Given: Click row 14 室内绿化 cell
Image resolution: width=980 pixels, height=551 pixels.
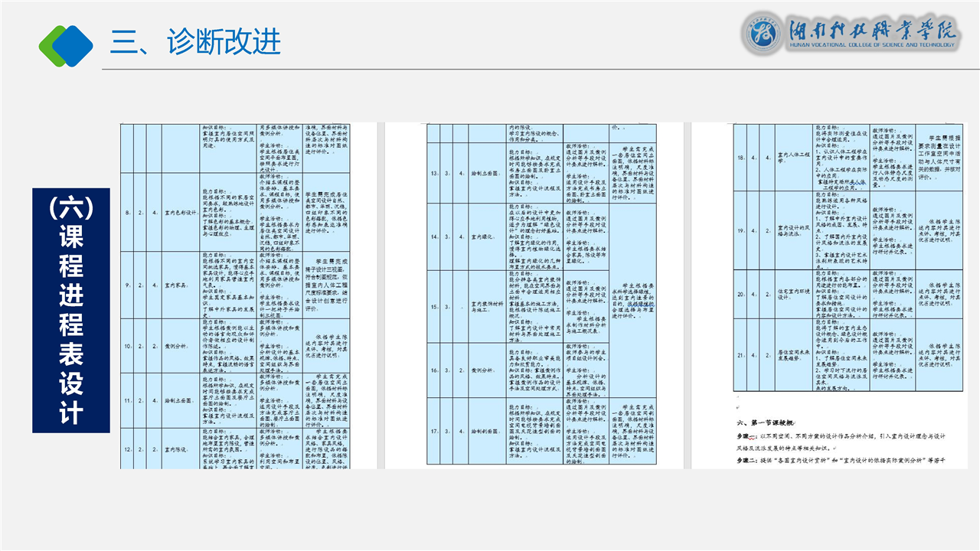Looking at the screenshot, I should point(484,236).
